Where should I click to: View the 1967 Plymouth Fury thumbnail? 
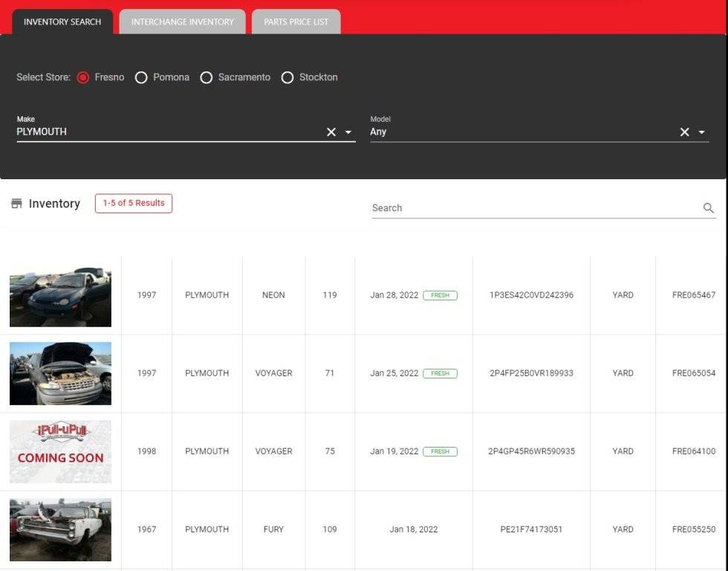(x=60, y=529)
